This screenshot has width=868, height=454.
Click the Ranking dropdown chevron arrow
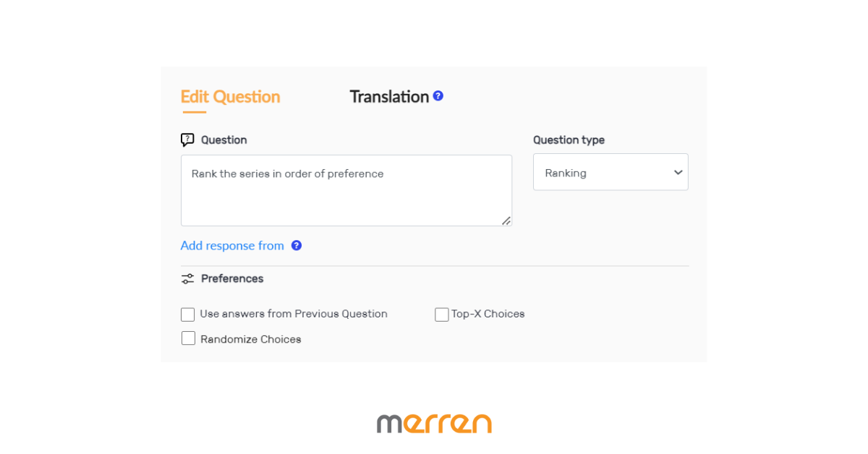click(678, 172)
